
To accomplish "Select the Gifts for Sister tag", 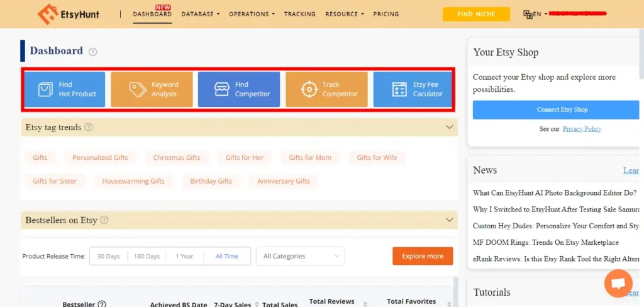I will (x=55, y=181).
